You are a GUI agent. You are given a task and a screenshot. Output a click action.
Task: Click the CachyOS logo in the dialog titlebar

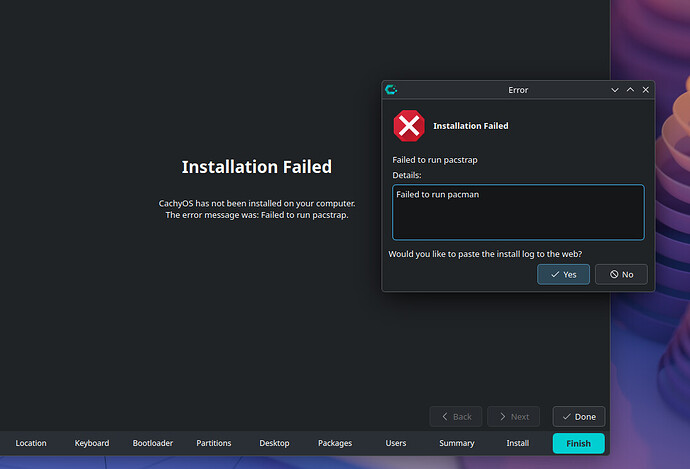click(x=391, y=90)
